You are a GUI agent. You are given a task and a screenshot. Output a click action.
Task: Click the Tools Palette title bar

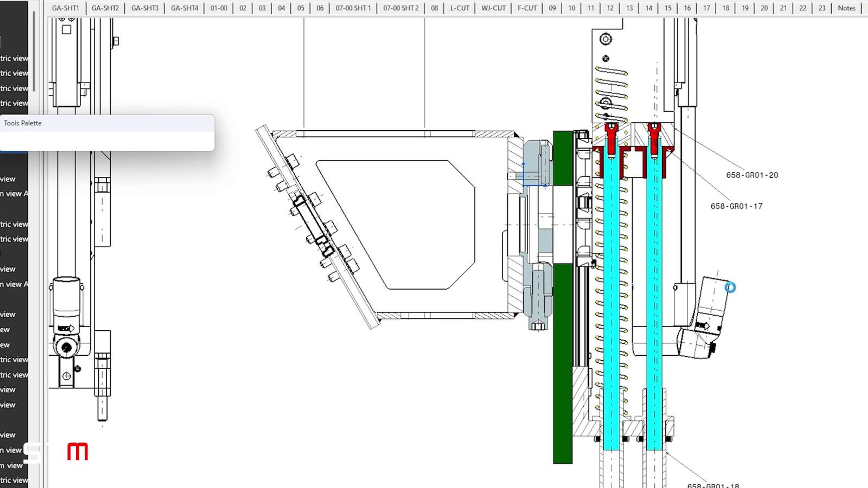(107, 123)
